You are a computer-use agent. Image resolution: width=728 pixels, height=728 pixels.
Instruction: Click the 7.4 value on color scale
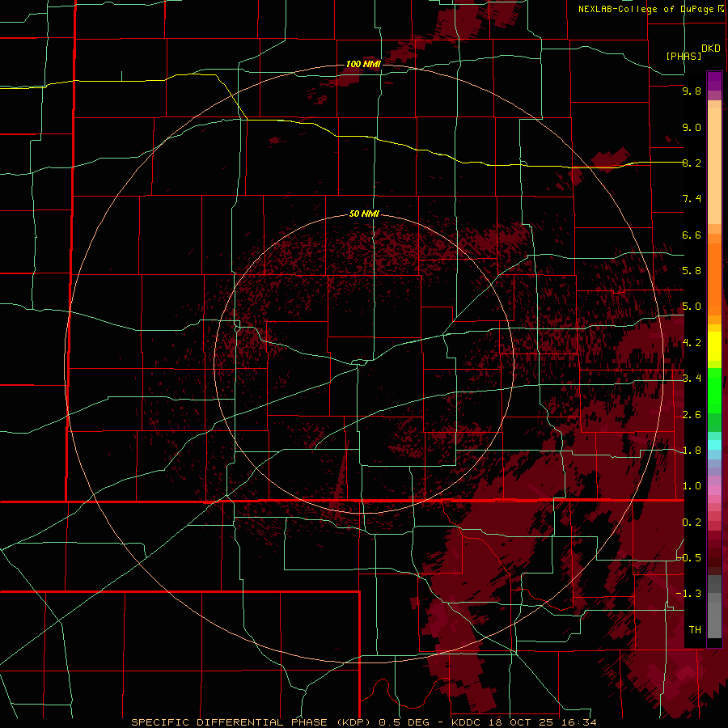692,199
